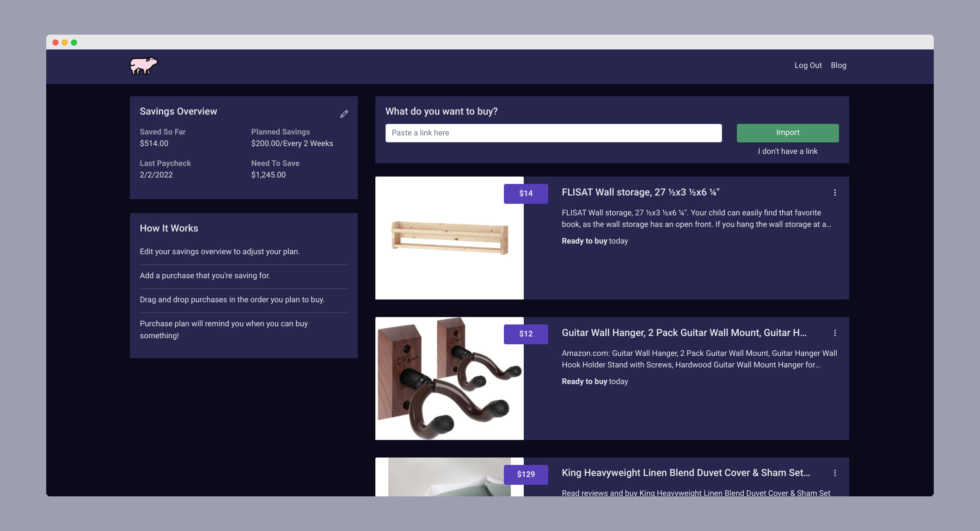The image size is (980, 531).
Task: Click the FLISAT wall shelf product image
Action: pos(449,238)
